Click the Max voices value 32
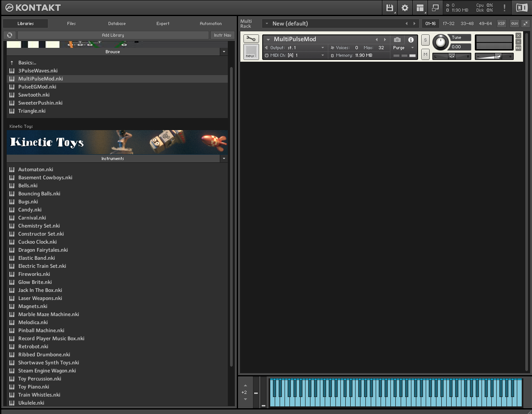Viewport: 532px width, 414px height. pyautogui.click(x=381, y=48)
